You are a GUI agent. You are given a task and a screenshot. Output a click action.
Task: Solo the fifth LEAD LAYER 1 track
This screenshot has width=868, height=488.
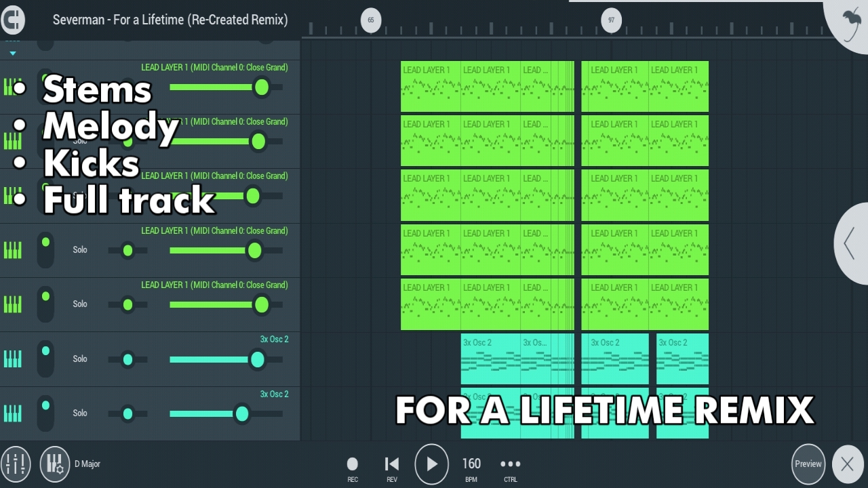pyautogui.click(x=80, y=304)
